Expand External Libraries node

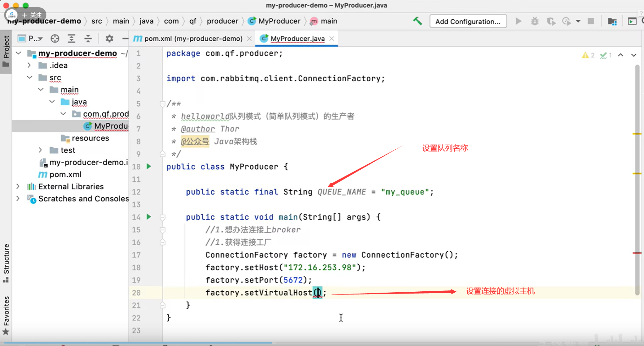18,187
